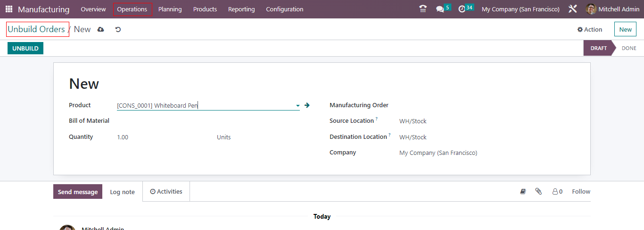Open the activities clock icon
The image size is (644, 230).
462,9
